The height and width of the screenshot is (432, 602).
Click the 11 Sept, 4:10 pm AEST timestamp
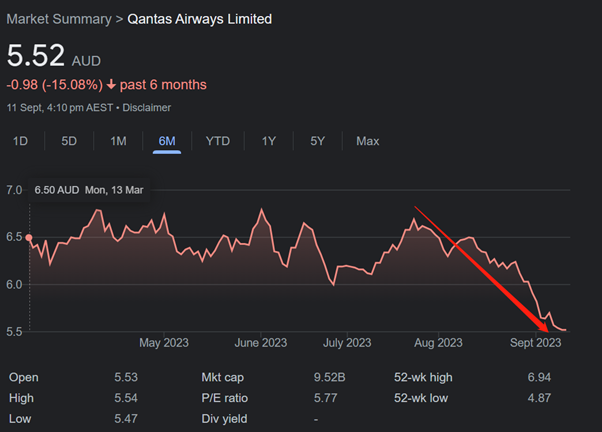point(60,108)
